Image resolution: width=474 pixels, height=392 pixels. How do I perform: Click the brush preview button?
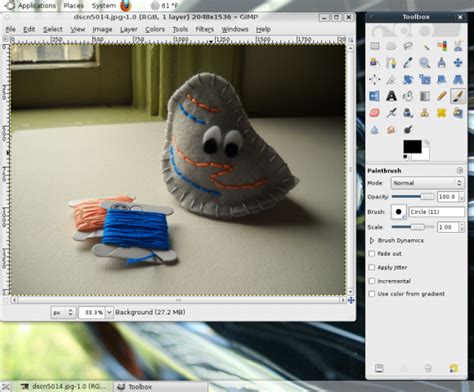click(399, 212)
